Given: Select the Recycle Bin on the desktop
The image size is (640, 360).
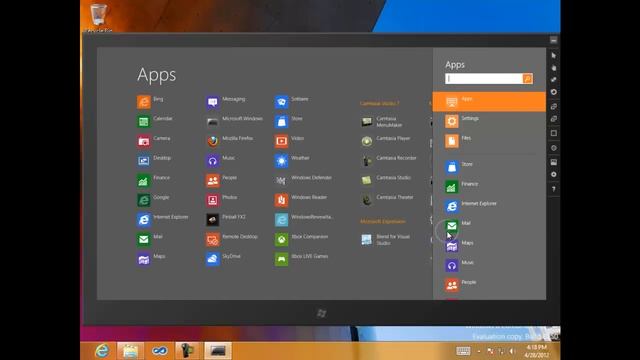Looking at the screenshot, I should coord(98,17).
